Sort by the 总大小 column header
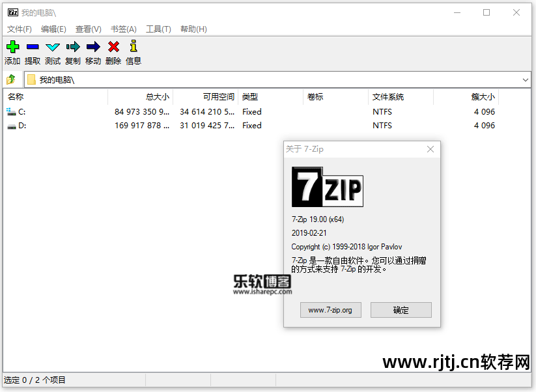 click(140, 97)
